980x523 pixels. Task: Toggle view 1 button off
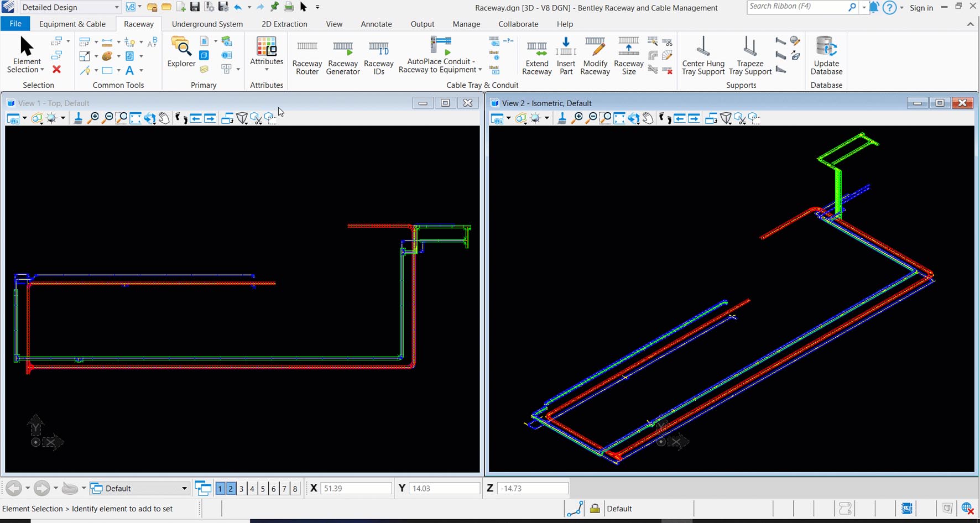220,489
